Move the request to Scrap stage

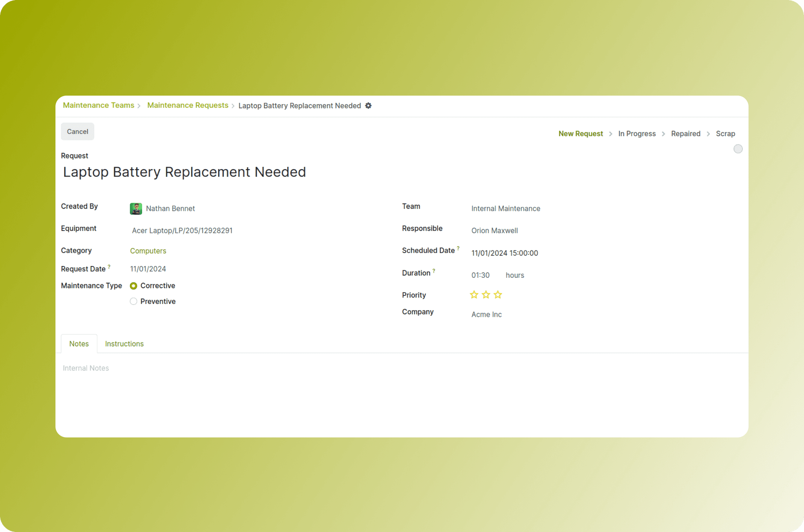pyautogui.click(x=725, y=134)
